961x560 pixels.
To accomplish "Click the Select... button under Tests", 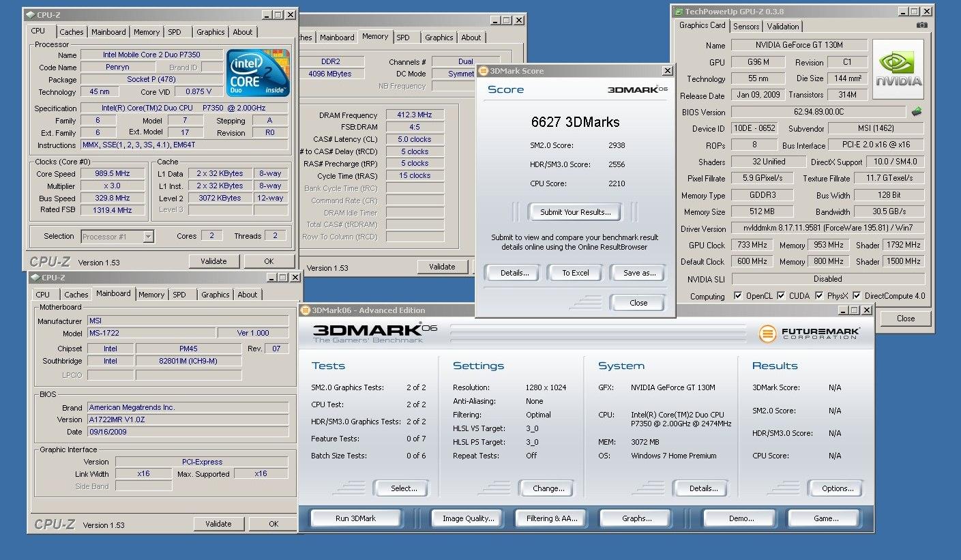I will coord(403,488).
